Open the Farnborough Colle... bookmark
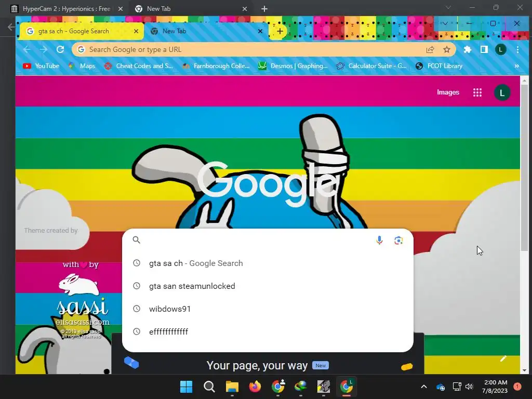 [216, 66]
